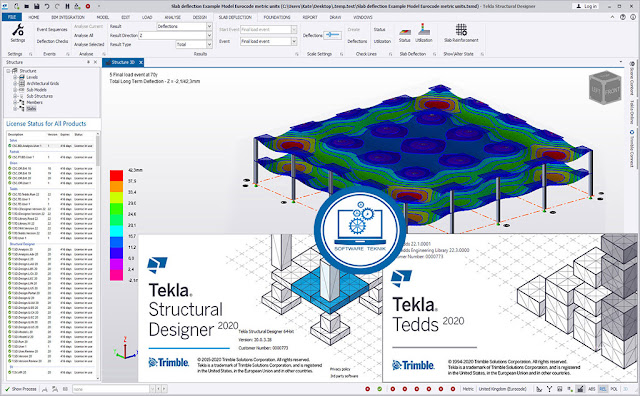Close the Structure 3D view tab

pos(140,62)
